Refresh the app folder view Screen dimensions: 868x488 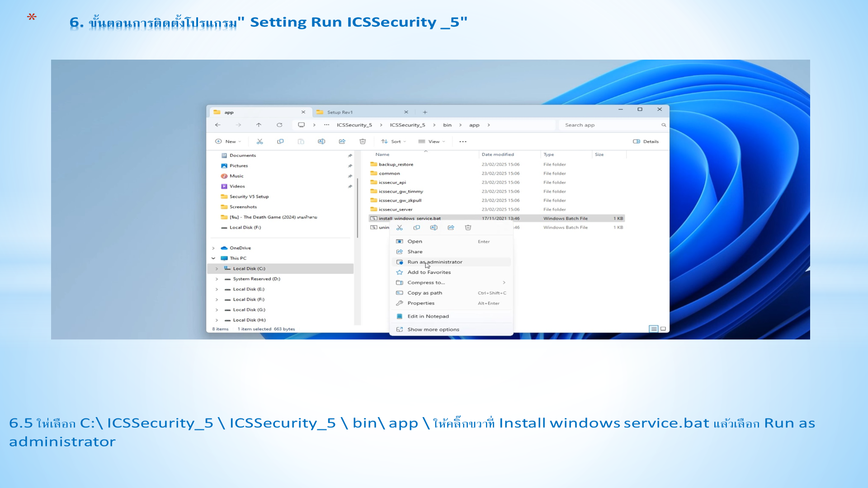[x=279, y=125]
